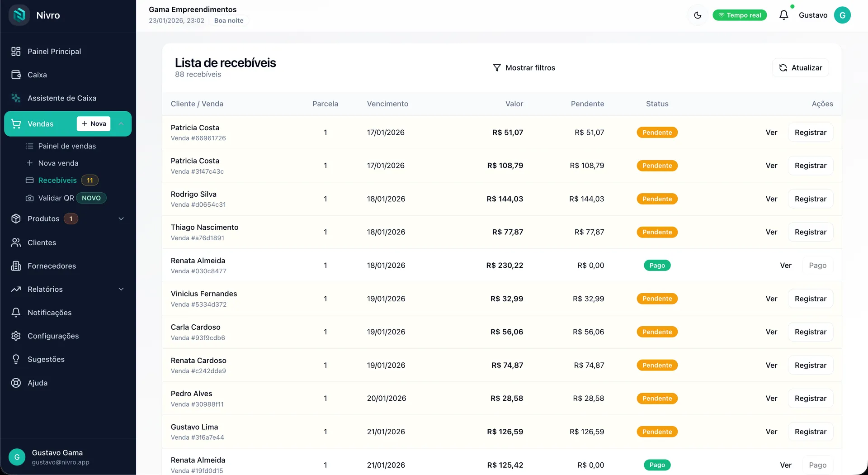Click the Caixa wallet icon
The height and width of the screenshot is (475, 868).
tap(16, 75)
